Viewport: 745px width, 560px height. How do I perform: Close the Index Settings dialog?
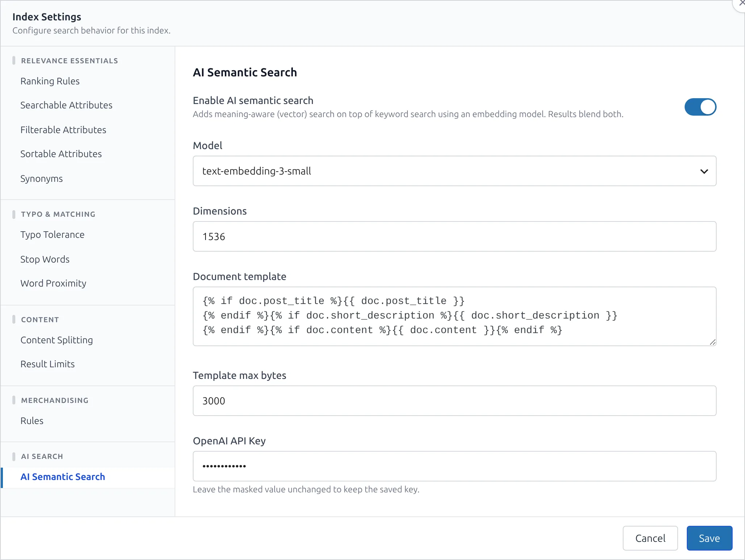(x=741, y=4)
